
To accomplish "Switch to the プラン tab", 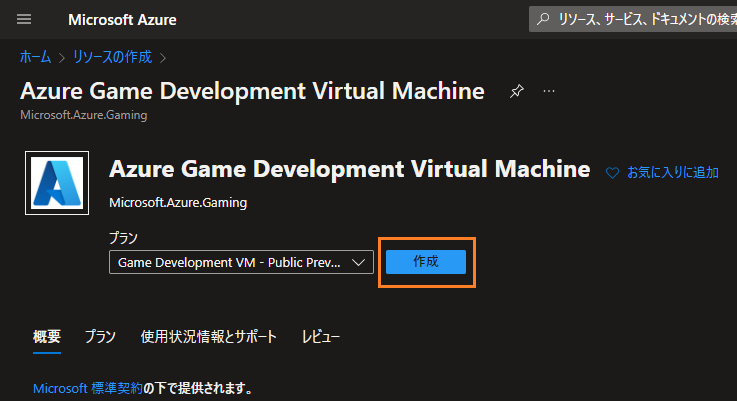I will click(100, 337).
